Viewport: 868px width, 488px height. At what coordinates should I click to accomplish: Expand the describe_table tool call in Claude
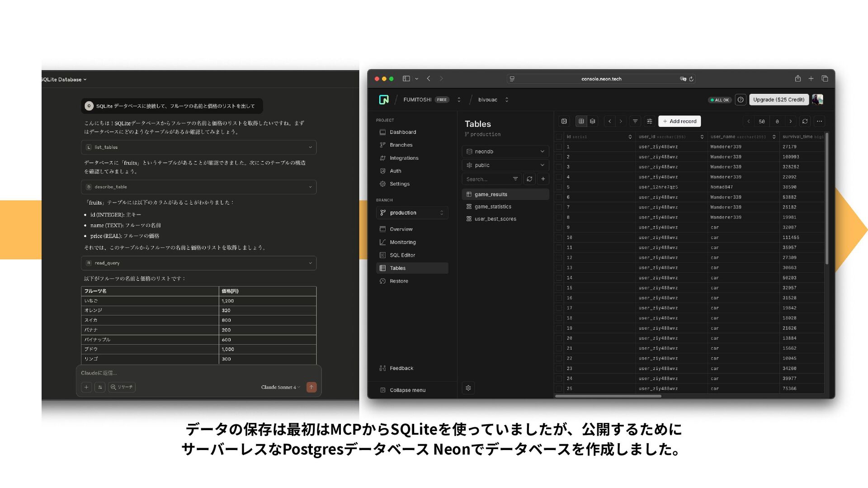click(199, 187)
